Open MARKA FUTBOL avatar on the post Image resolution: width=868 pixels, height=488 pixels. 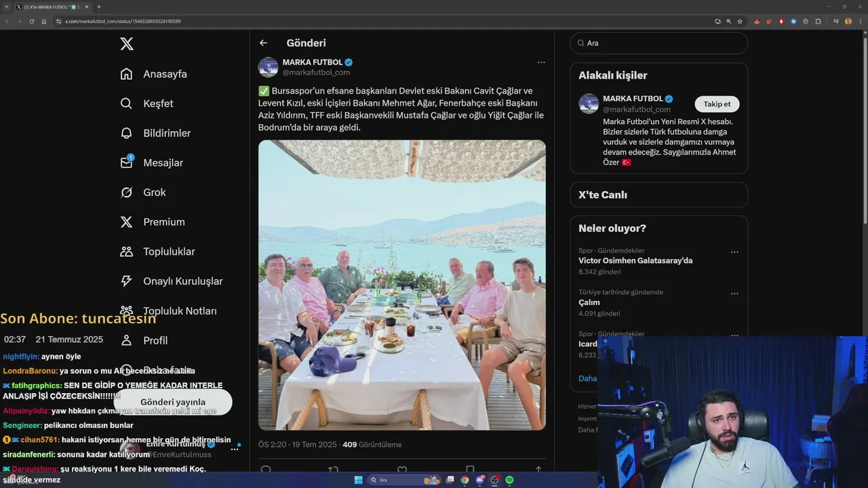(269, 67)
